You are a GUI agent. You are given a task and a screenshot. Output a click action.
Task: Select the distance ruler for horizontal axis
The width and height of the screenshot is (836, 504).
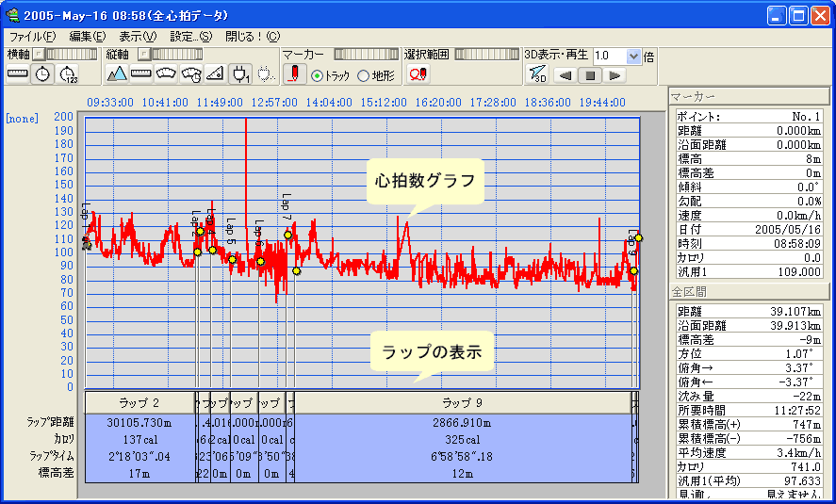[x=18, y=74]
